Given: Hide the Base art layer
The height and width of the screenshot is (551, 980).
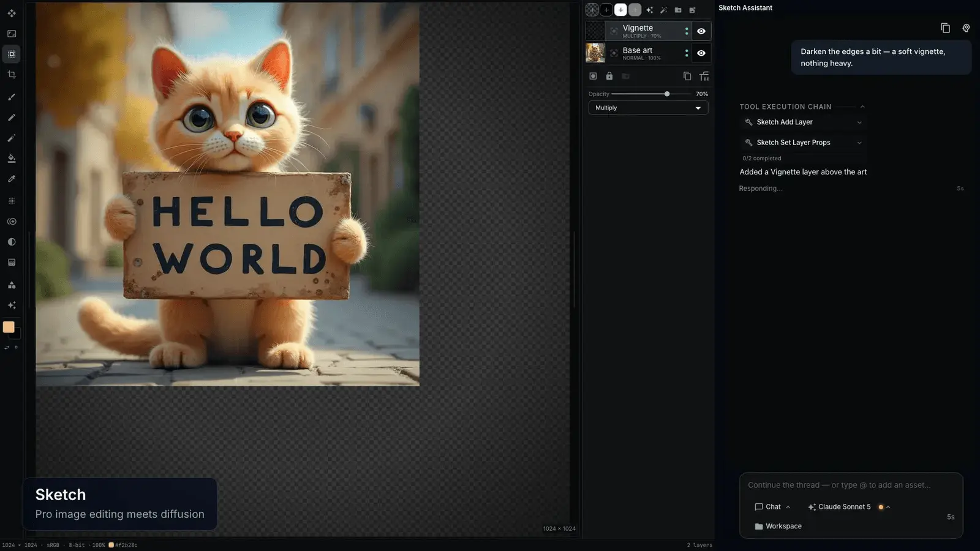Looking at the screenshot, I should (x=701, y=53).
